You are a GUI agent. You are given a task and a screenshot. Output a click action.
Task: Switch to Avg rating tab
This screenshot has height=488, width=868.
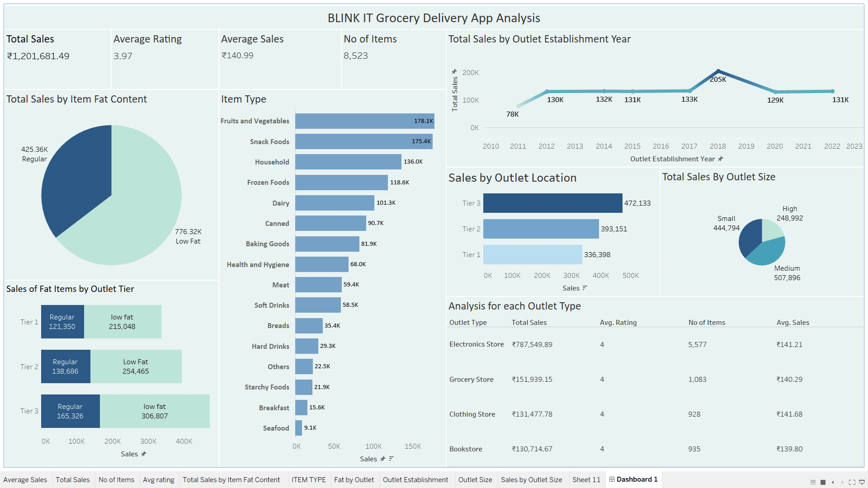[x=159, y=479]
